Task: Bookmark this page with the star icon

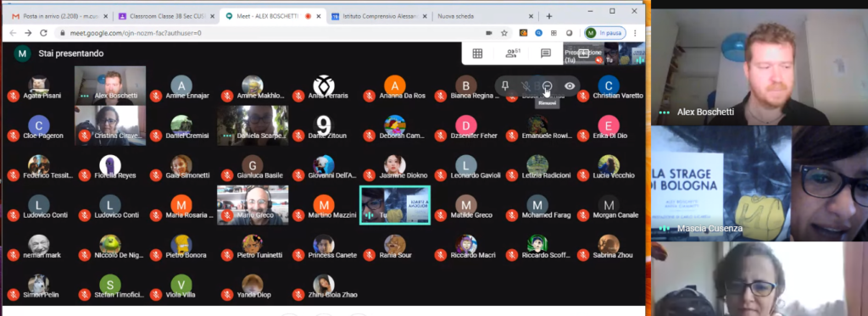Action: (x=504, y=33)
